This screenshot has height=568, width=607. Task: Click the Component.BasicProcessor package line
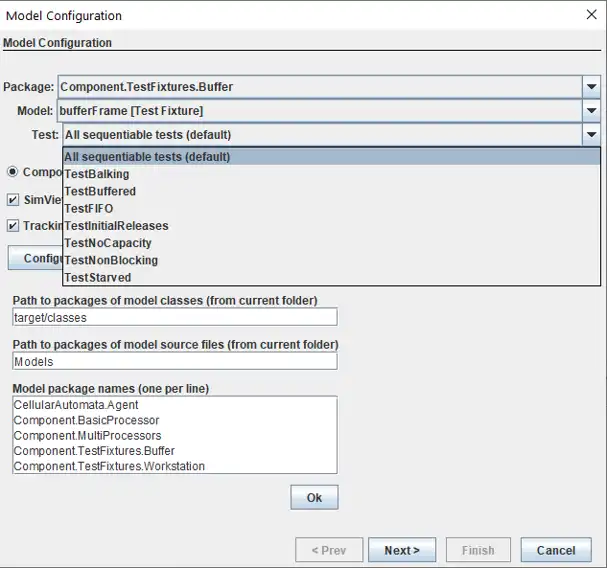click(86, 420)
